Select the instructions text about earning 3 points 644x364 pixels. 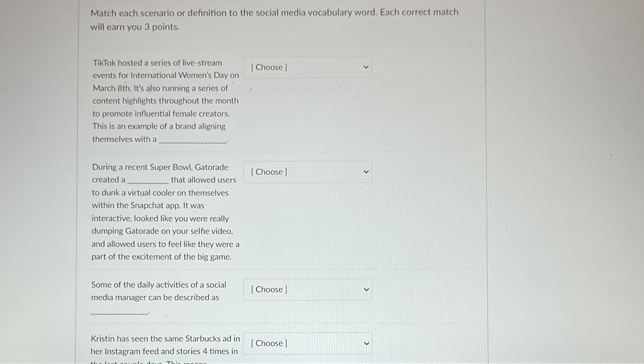[x=274, y=20]
